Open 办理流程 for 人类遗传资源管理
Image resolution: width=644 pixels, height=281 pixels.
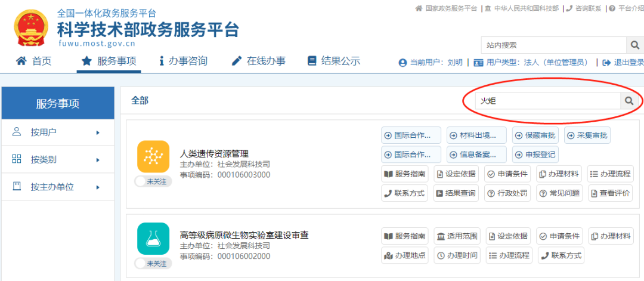coord(611,174)
